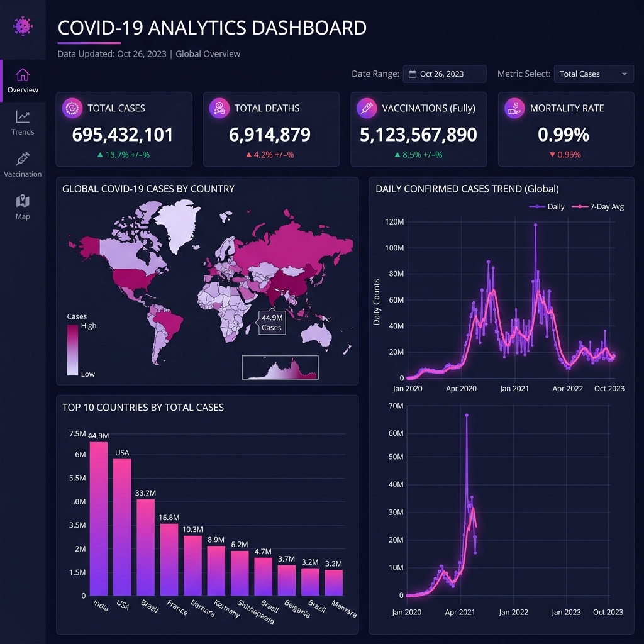Click the tallest peak in the upper trend chart
The height and width of the screenshot is (644, 644).
point(536,225)
